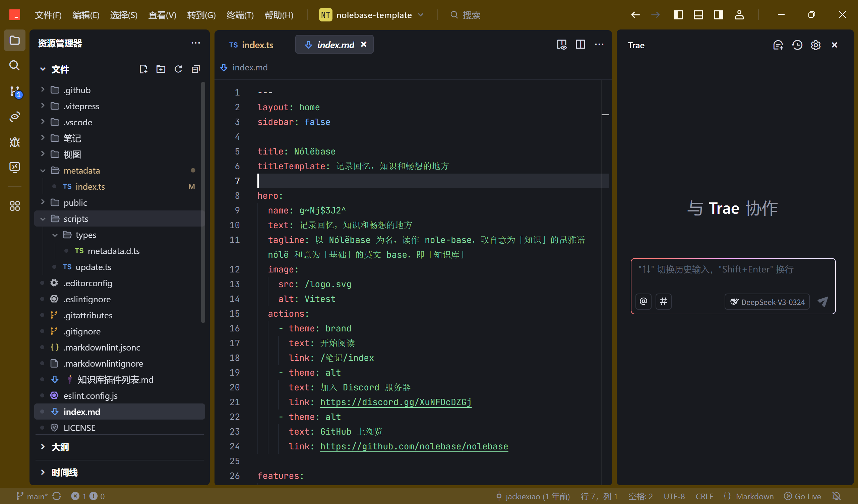858x504 pixels.
Task: Select the DeepSeek-V3-0324 model dropdown
Action: [x=767, y=302]
